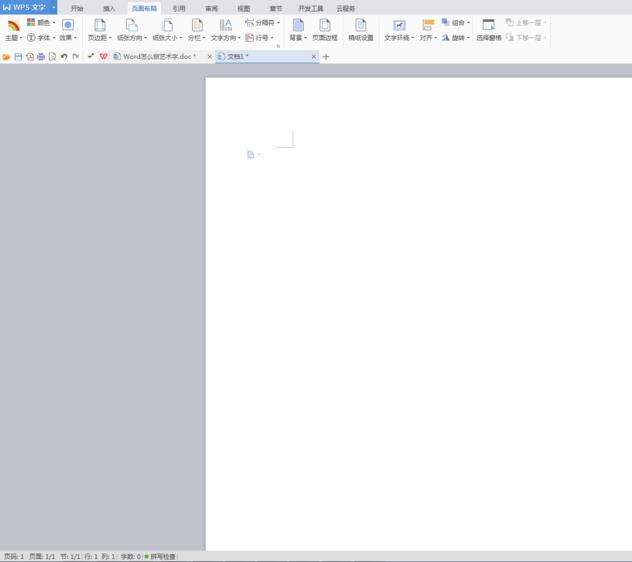Viewport: 632px width, 562px height.
Task: Click the undo arrow in quick toolbar
Action: [x=64, y=57]
